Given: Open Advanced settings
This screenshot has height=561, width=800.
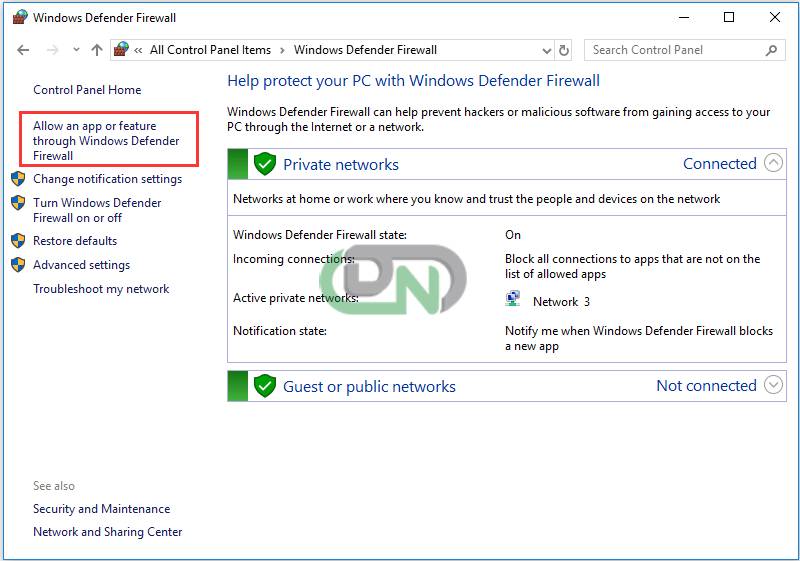Looking at the screenshot, I should (82, 265).
